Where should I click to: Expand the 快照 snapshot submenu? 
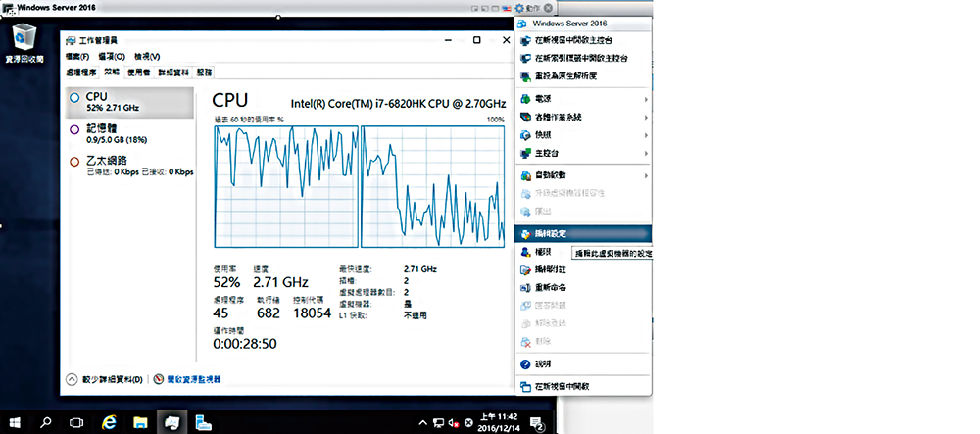(646, 135)
